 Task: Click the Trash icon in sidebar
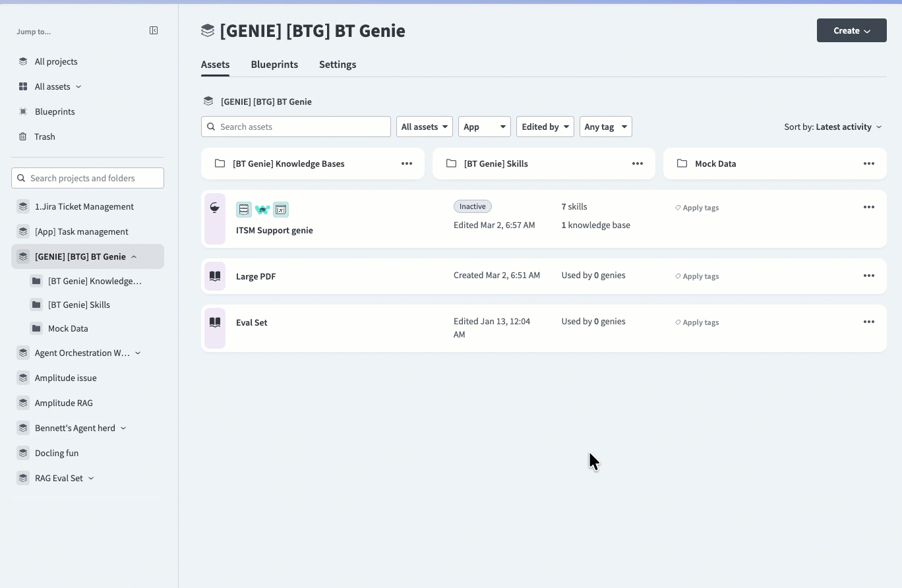click(23, 136)
